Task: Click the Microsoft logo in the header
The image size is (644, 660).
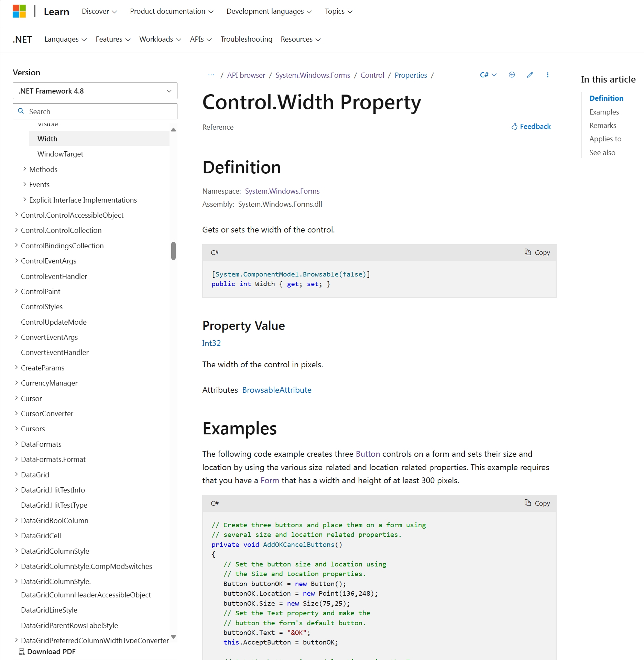Action: (20, 11)
